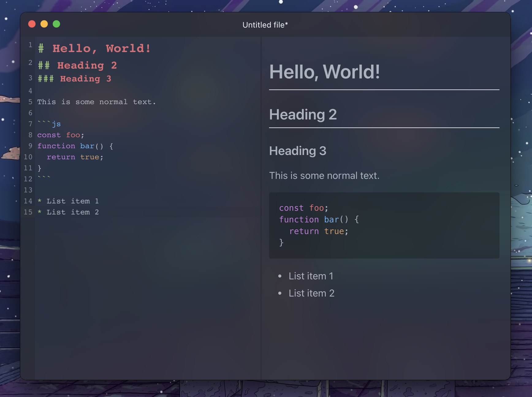Click 'const foo;' in preview code block
The image size is (532, 397).
[304, 208]
